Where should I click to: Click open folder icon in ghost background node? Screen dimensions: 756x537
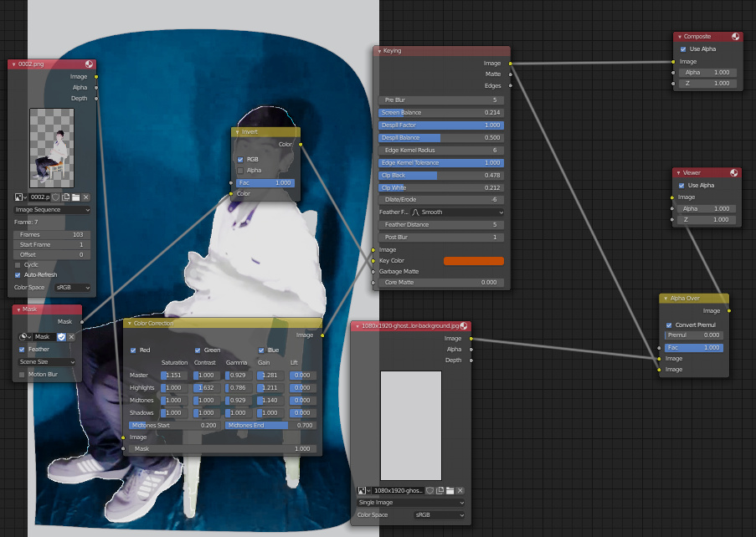coord(450,491)
